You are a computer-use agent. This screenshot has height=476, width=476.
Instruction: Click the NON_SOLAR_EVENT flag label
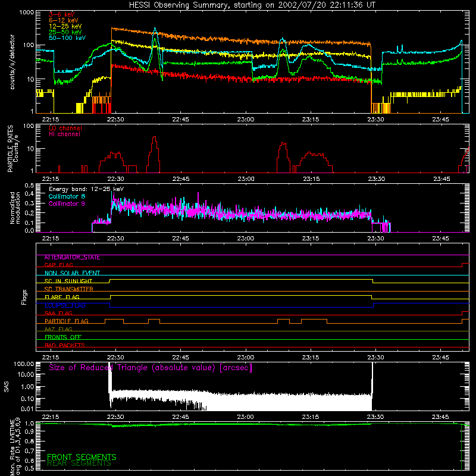[x=72, y=273]
